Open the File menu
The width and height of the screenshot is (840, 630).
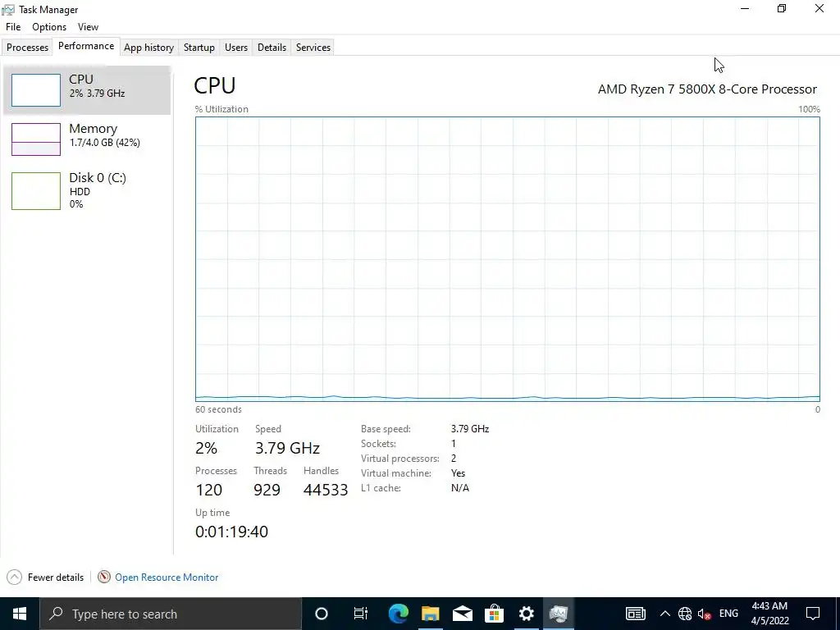coord(13,27)
